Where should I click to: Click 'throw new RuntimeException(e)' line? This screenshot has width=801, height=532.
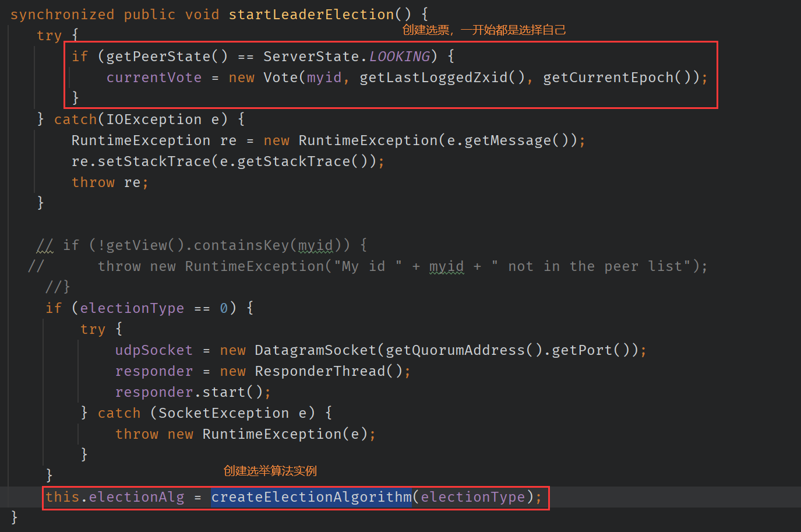click(245, 434)
